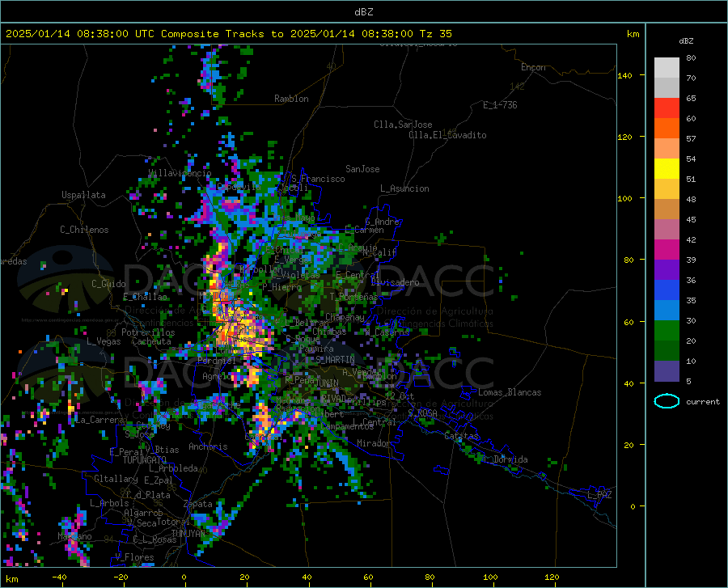Click the S_Francisco place label

point(318,179)
